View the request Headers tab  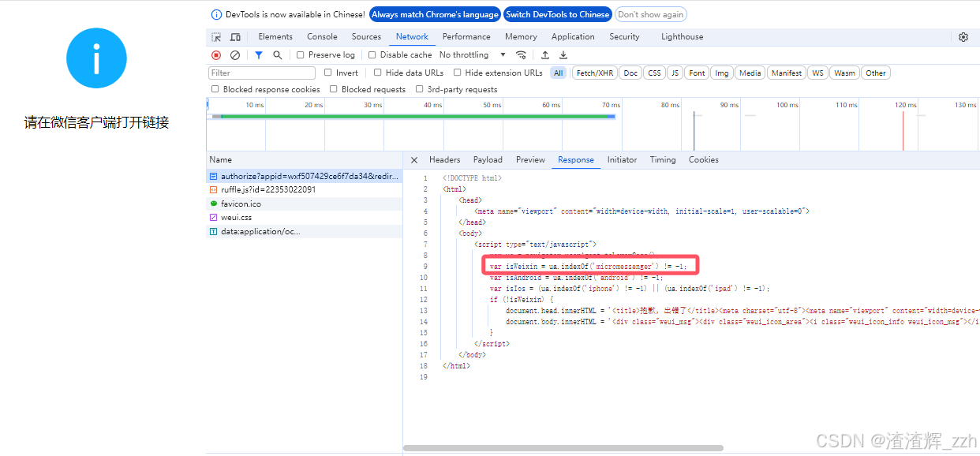coord(444,160)
